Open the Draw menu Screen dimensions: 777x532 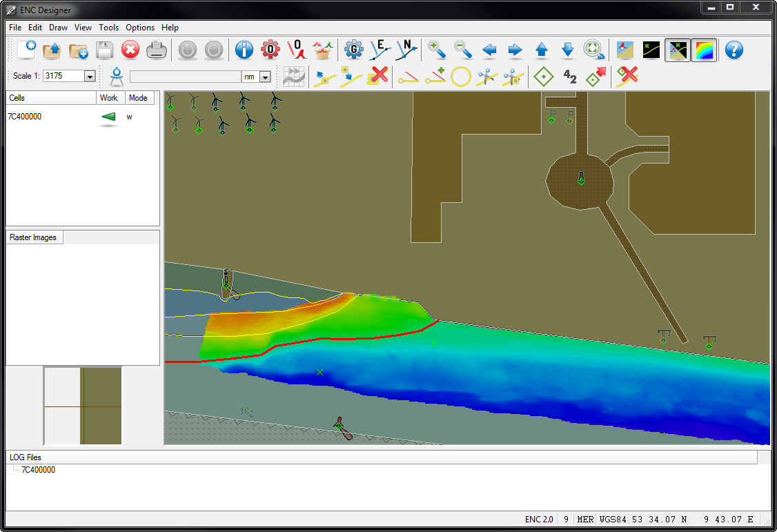coord(58,28)
